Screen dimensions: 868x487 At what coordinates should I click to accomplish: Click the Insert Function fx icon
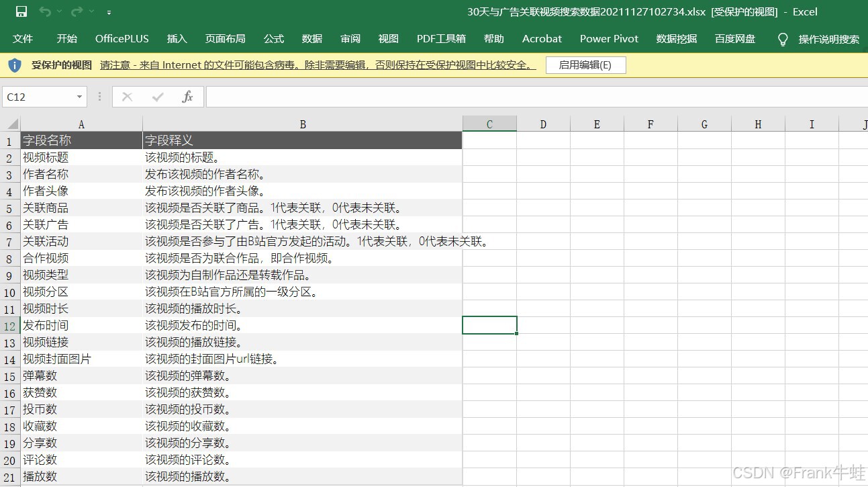(188, 97)
